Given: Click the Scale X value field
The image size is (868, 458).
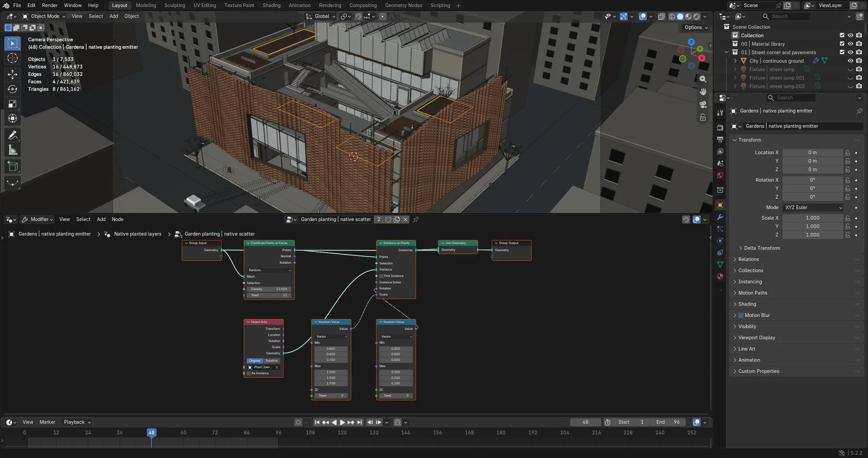Looking at the screenshot, I should click(813, 218).
